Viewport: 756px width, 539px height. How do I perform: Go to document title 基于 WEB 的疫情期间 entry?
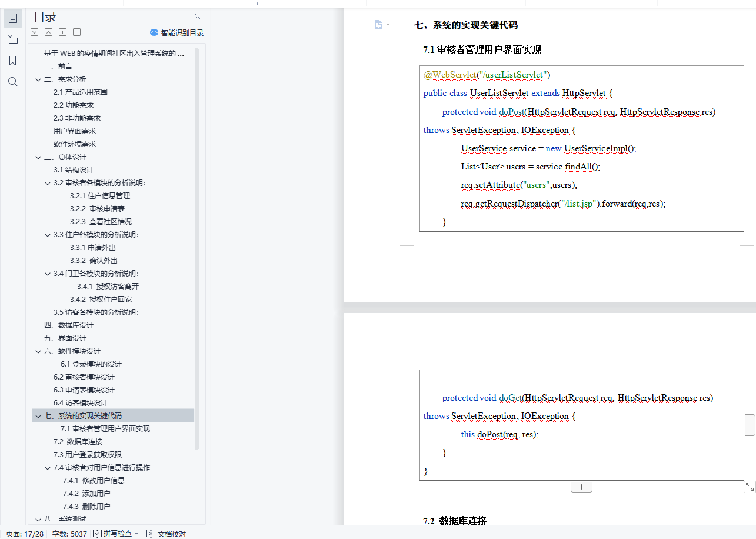click(x=114, y=53)
